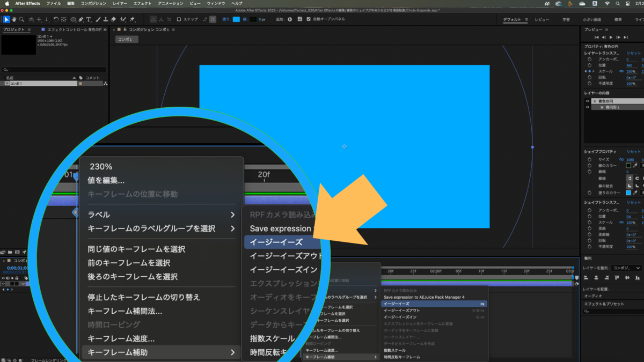Image resolution: width=644 pixels, height=362 pixels.
Task: Select the Pen tool
Action: point(81,19)
